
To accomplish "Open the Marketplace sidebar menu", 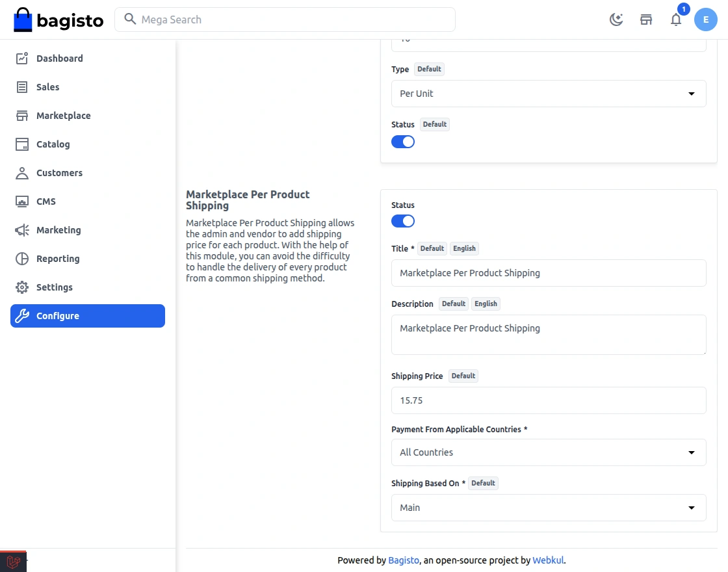I will click(x=63, y=116).
